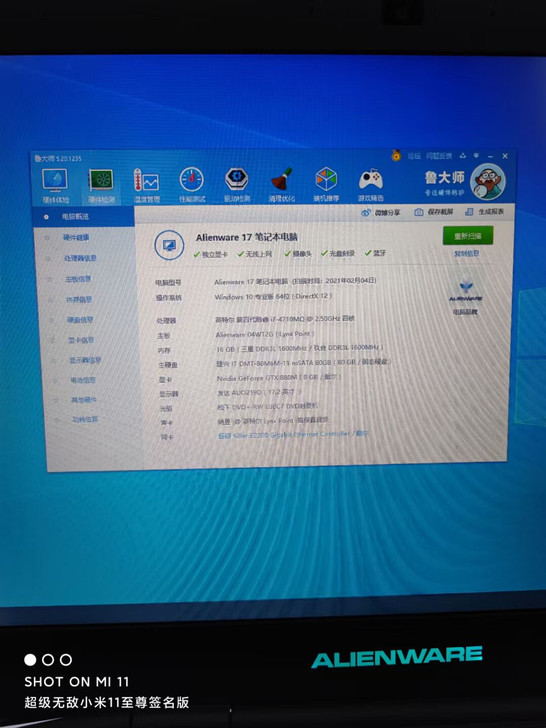Viewport: 546px width, 728px height.
Task: Click the 独立显卡 check item
Action: click(x=211, y=254)
